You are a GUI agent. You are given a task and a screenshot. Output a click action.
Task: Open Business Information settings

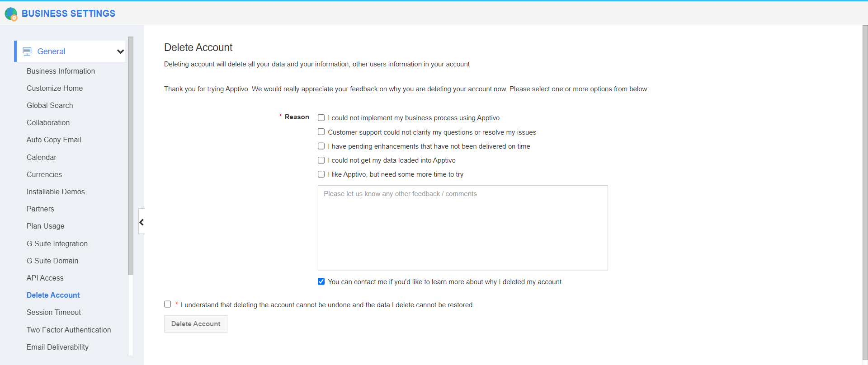click(61, 71)
